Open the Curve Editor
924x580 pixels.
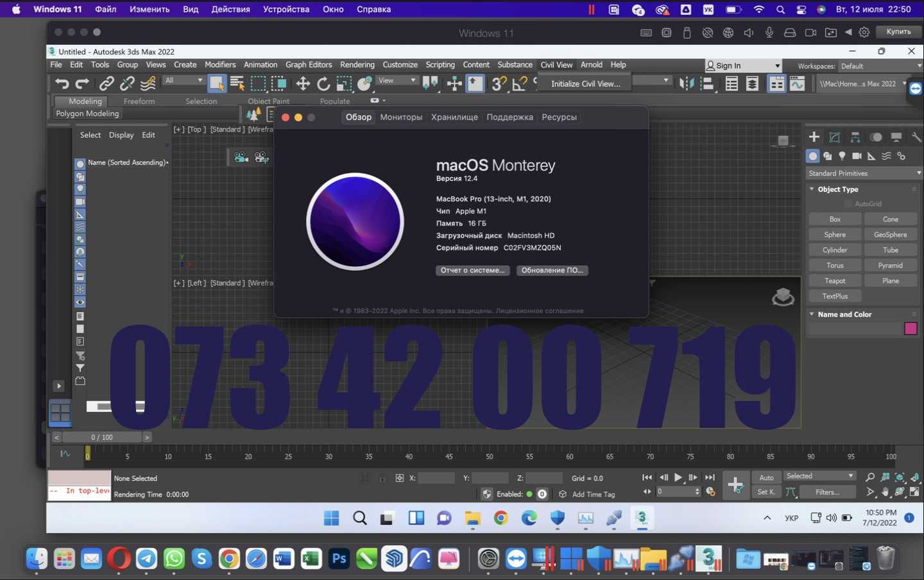tap(797, 83)
